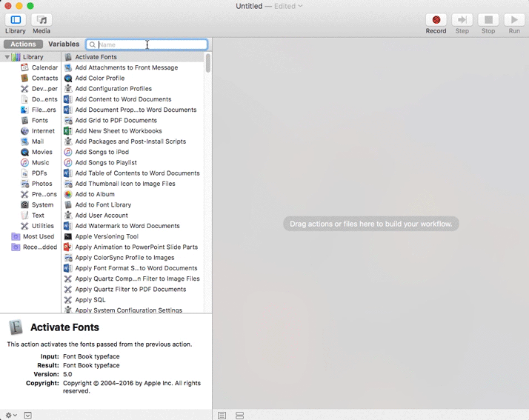The width and height of the screenshot is (529, 420).
Task: Select the Calendar category
Action: pos(39,67)
